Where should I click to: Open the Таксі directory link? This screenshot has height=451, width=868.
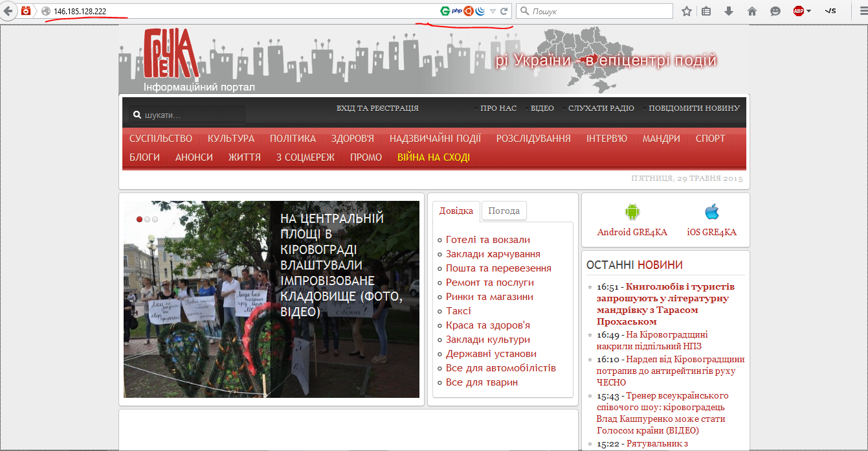tap(458, 311)
